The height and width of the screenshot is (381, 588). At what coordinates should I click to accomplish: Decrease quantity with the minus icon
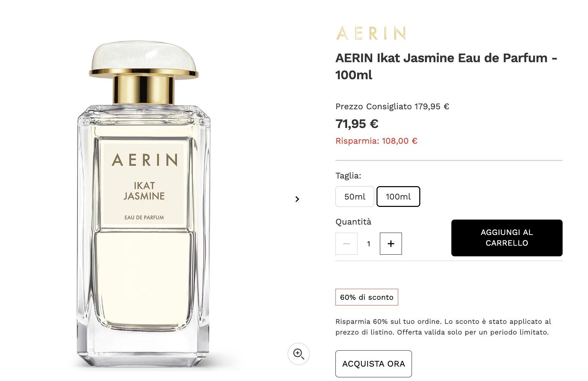coord(346,244)
